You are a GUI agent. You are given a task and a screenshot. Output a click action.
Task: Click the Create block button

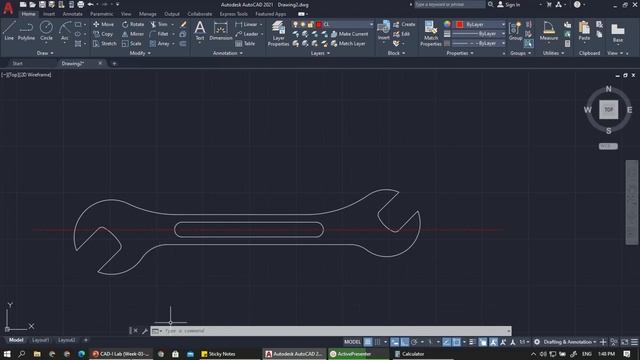click(x=404, y=24)
